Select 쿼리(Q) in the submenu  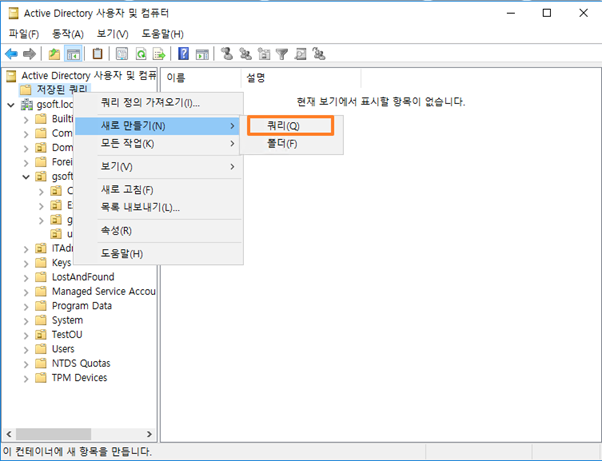click(x=291, y=126)
